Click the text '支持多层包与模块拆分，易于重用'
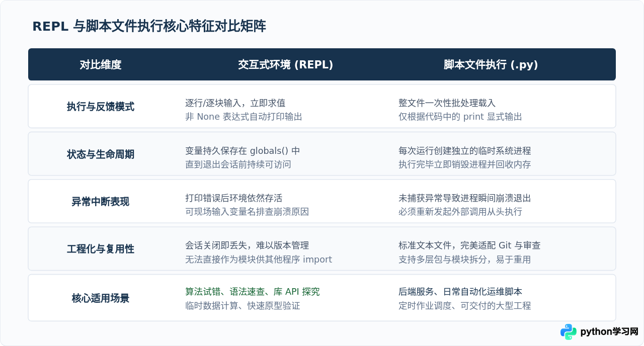The width and height of the screenshot is (644, 346). (465, 259)
